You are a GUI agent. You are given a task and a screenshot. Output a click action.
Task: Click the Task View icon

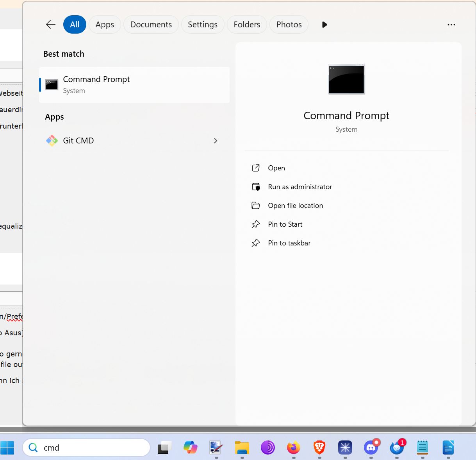164,447
